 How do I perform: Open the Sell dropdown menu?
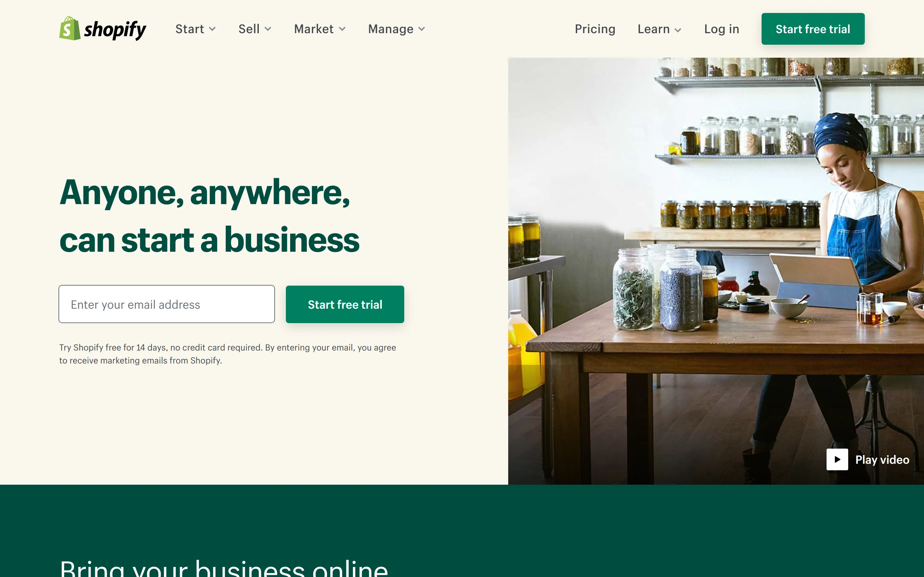255,29
